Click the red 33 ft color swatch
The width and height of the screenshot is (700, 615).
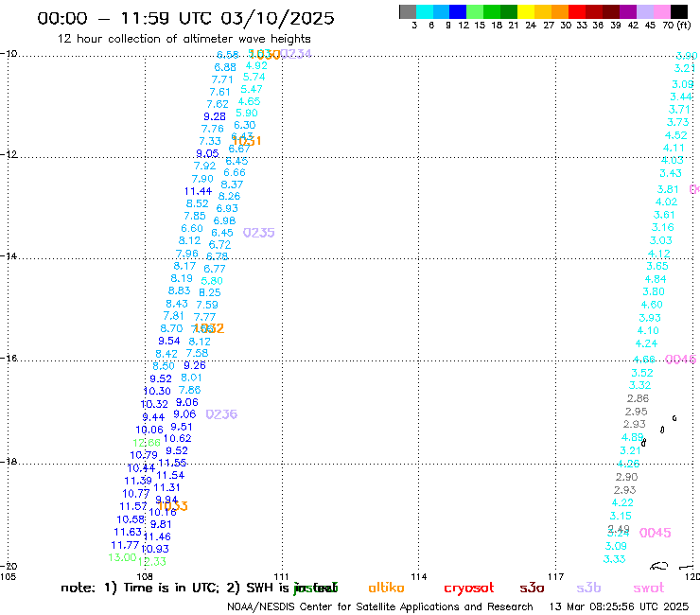(x=577, y=11)
